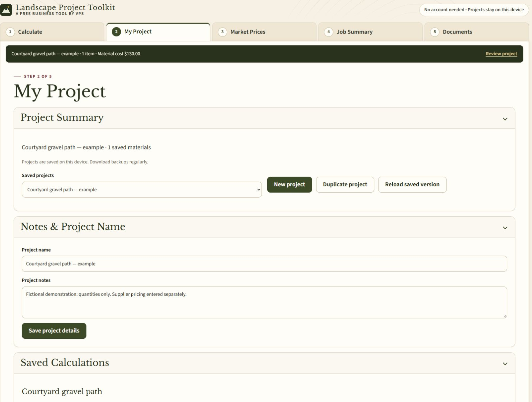
Task: Click the Project Summary heading
Action: [62, 117]
